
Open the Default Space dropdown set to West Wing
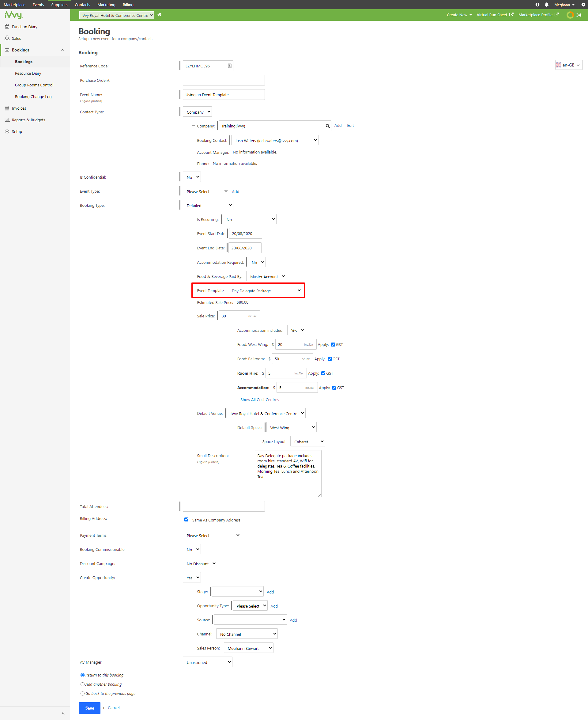point(291,427)
